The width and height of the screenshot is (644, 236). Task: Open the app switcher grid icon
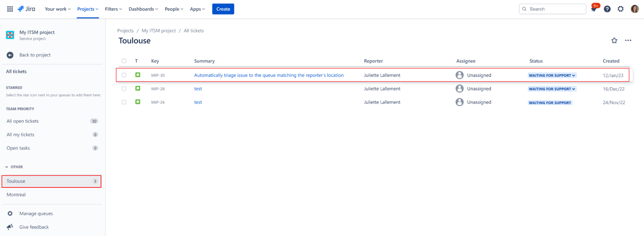pos(10,9)
